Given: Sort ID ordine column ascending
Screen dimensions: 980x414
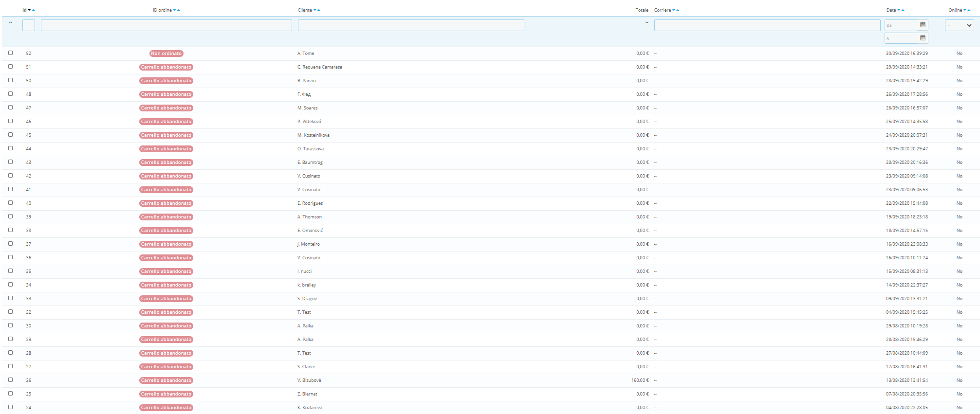Looking at the screenshot, I should 179,10.
